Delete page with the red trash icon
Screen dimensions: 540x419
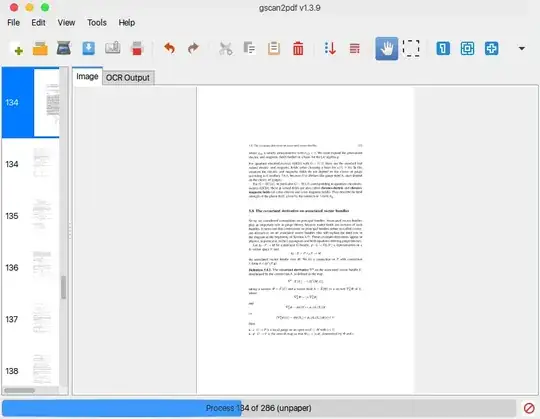[298, 49]
